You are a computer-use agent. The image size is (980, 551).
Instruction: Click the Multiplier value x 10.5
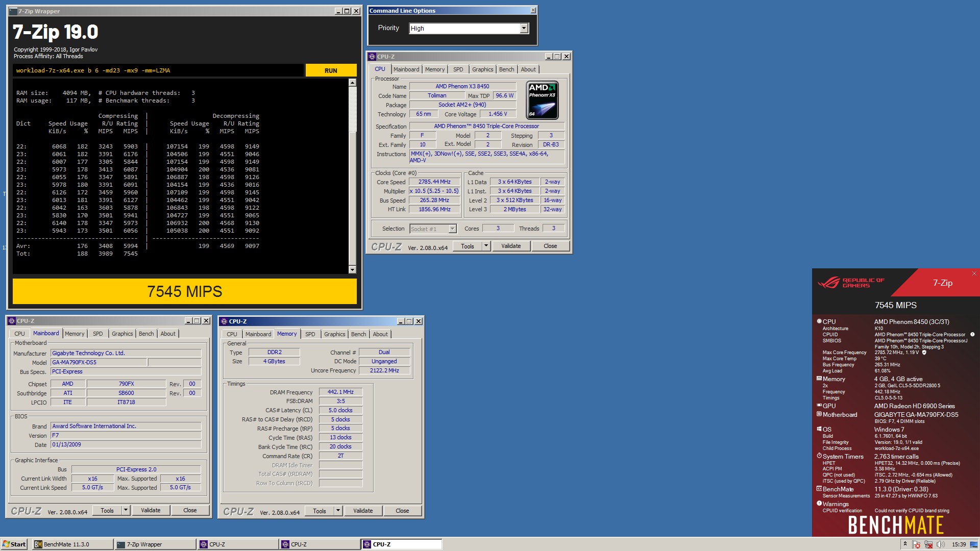point(434,191)
